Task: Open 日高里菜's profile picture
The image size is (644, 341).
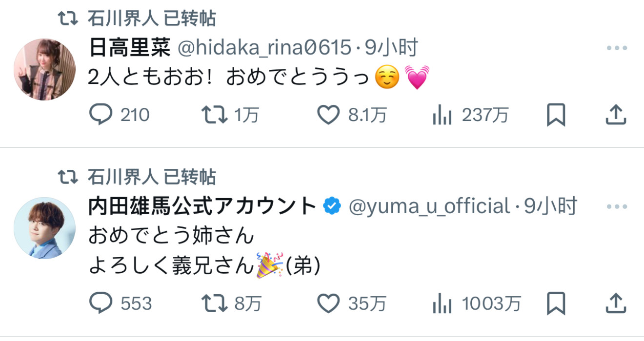Action: [44, 69]
